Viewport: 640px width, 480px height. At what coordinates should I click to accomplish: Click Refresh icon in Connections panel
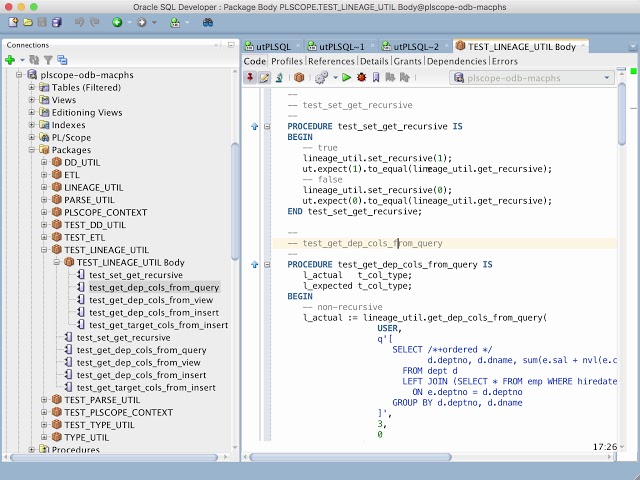click(x=34, y=60)
